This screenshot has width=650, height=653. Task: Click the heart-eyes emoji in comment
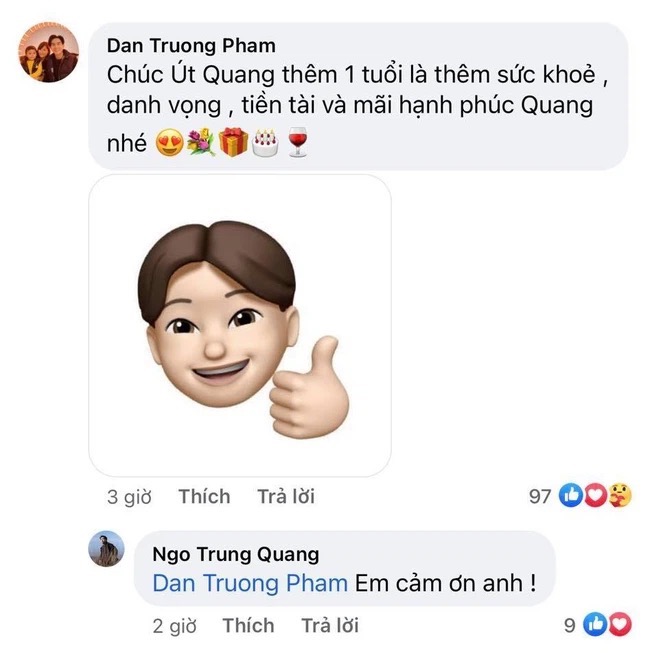(x=169, y=142)
